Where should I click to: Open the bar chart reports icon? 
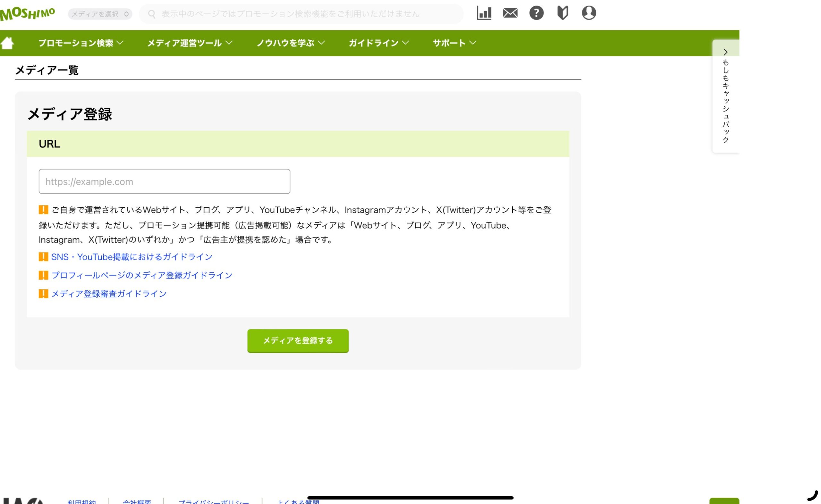coord(484,13)
